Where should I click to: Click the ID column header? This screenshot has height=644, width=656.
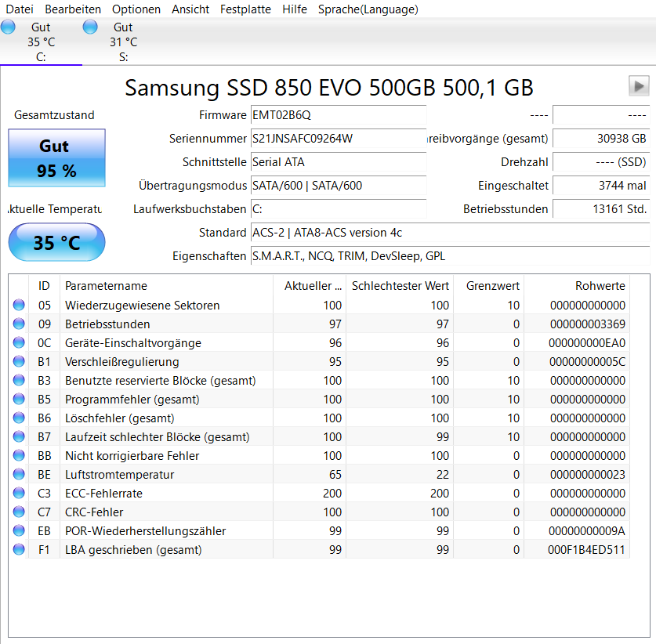click(x=44, y=286)
